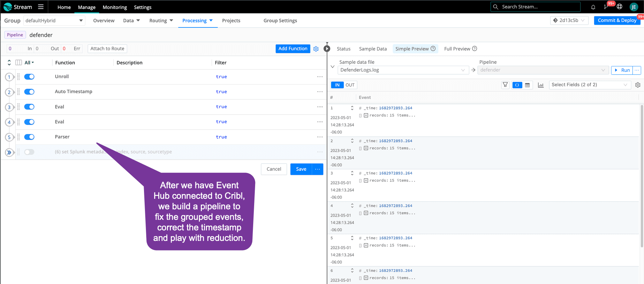Switch to table view icon
Viewport: 644px width, 284px height.
(x=527, y=85)
